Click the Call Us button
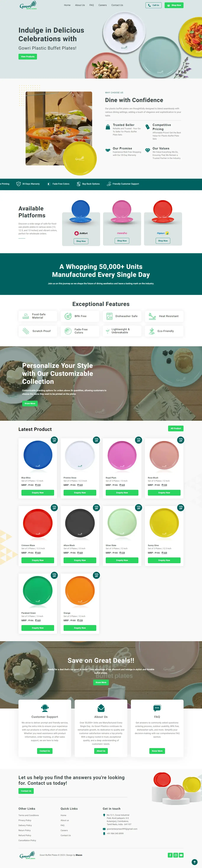 [x=153, y=5]
